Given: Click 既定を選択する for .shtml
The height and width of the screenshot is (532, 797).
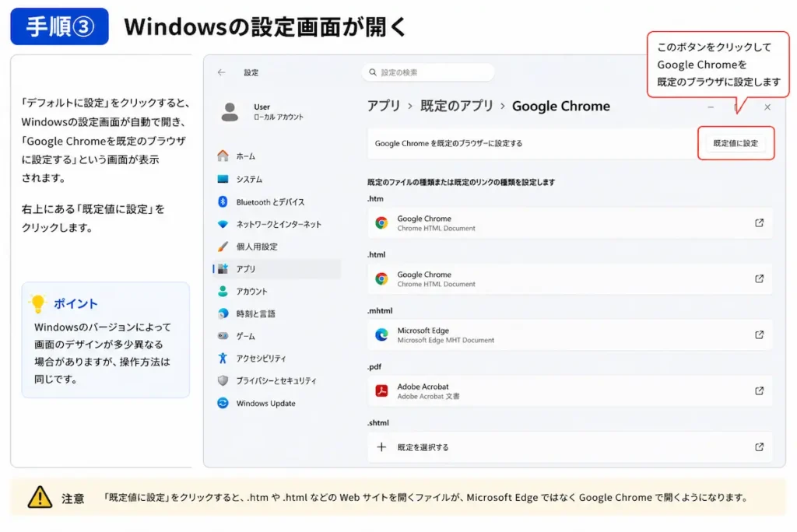Looking at the screenshot, I should point(570,447).
